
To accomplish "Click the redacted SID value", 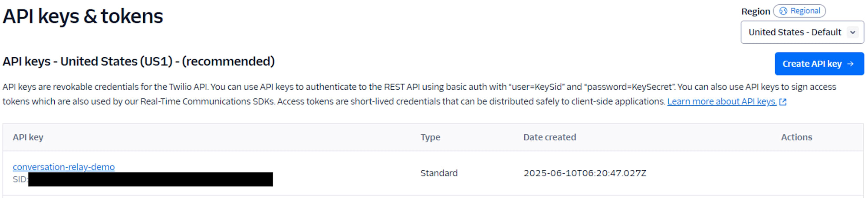I will [x=151, y=179].
